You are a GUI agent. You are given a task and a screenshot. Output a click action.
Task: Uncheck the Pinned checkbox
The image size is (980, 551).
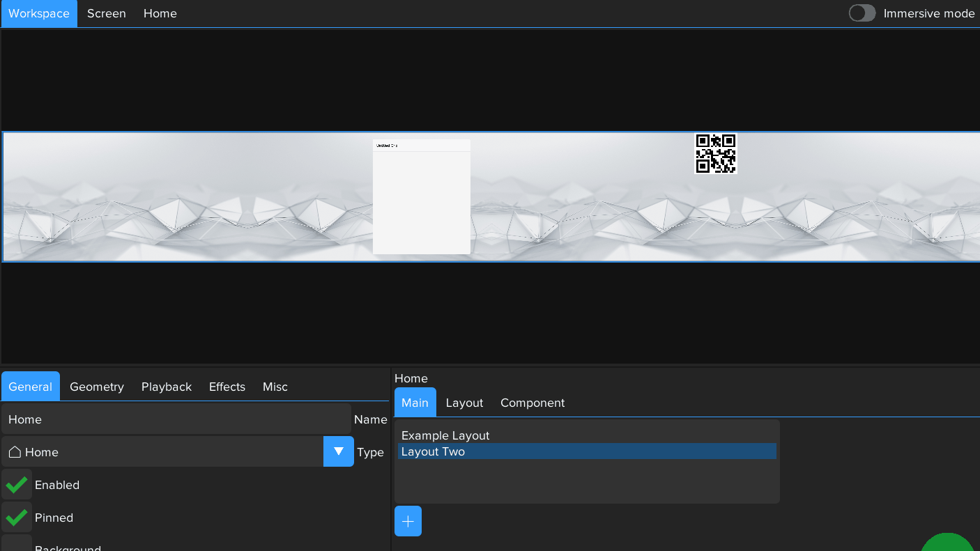(x=17, y=518)
